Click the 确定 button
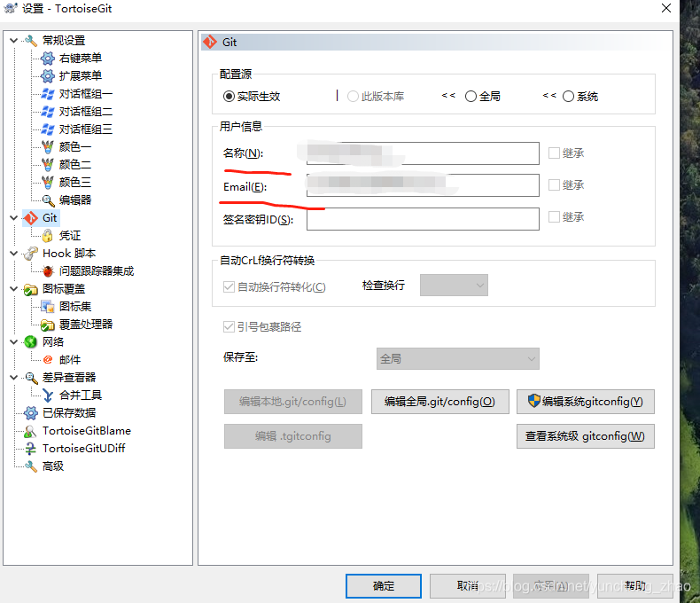This screenshot has width=700, height=603. pyautogui.click(x=384, y=585)
